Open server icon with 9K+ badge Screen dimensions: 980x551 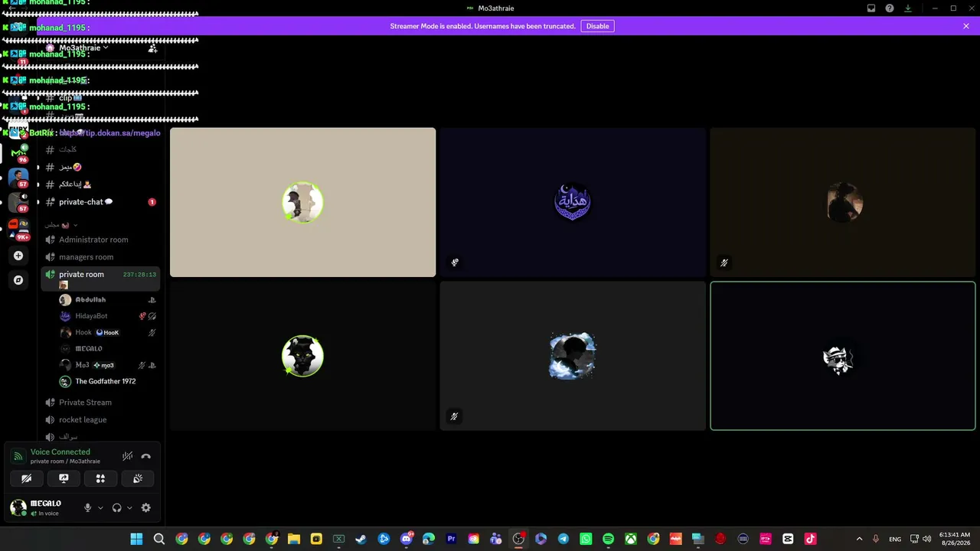(x=18, y=229)
